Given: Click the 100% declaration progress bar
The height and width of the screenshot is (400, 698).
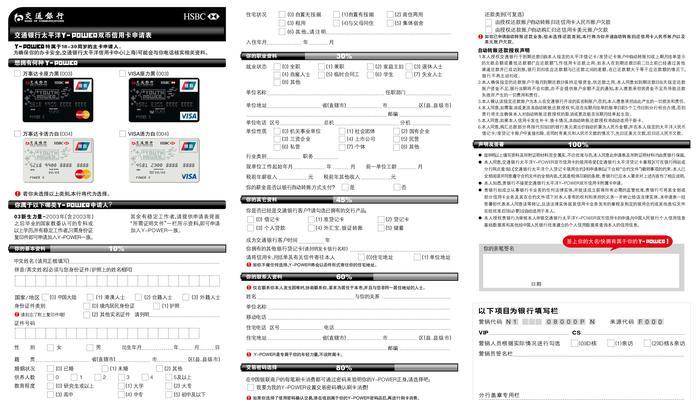Looking at the screenshot, I should point(581,144).
